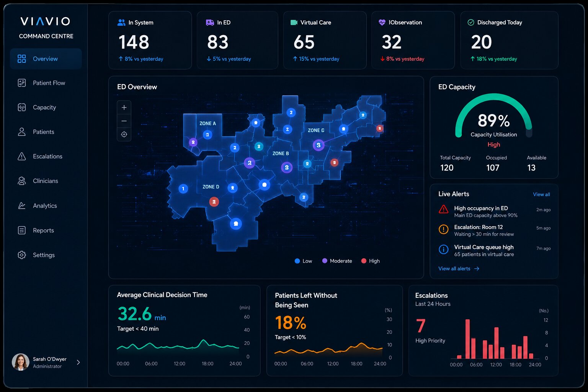
Task: Open the Patient Flow menu item
Action: 46,83
